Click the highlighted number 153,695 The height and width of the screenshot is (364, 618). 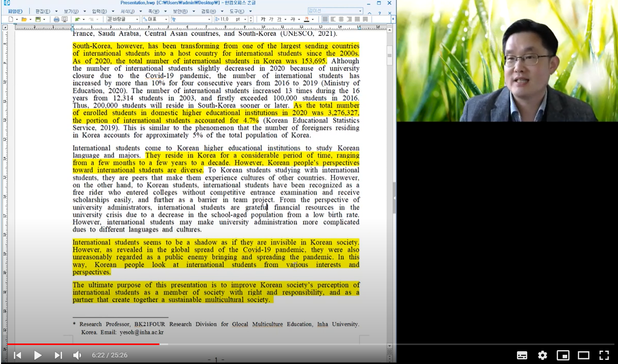coord(312,61)
